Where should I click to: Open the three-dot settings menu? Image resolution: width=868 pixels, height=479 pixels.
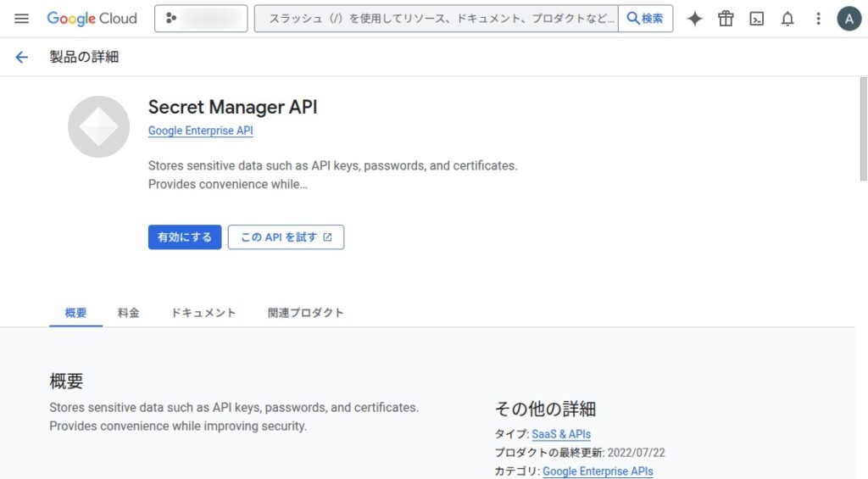click(818, 19)
